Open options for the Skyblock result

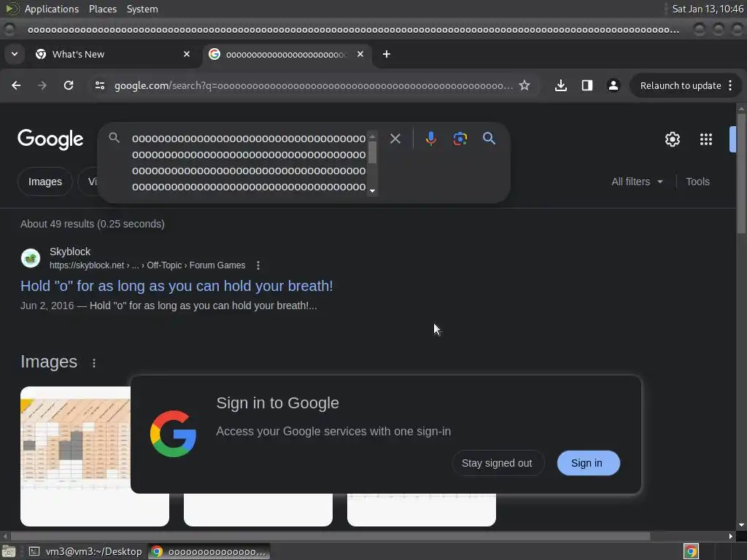[258, 265]
